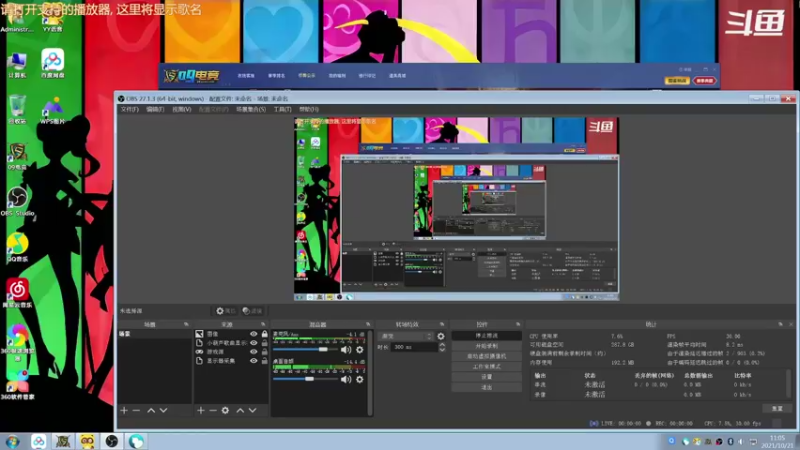This screenshot has height=450, width=800.
Task: Move scene down in Scenes panel
Action: 163,410
